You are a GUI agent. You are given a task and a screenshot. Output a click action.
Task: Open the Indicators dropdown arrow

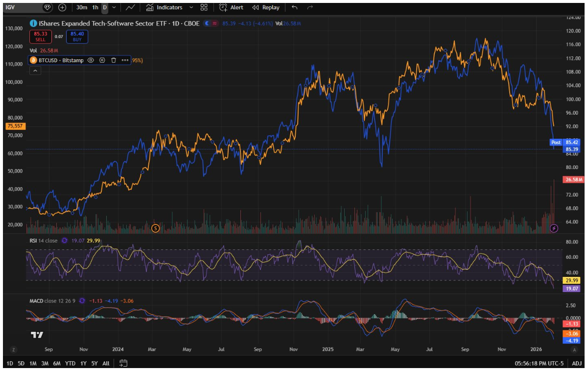pyautogui.click(x=191, y=7)
